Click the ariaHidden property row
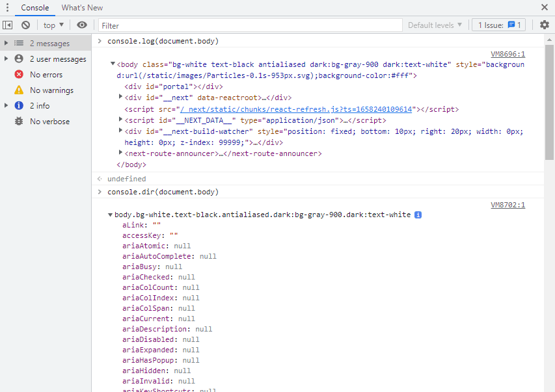555x392 pixels. pyautogui.click(x=156, y=371)
